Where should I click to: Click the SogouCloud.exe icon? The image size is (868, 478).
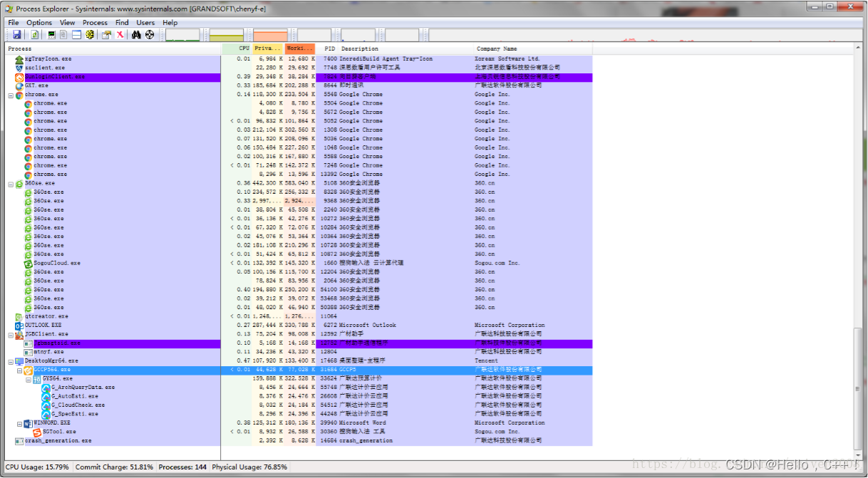click(28, 263)
